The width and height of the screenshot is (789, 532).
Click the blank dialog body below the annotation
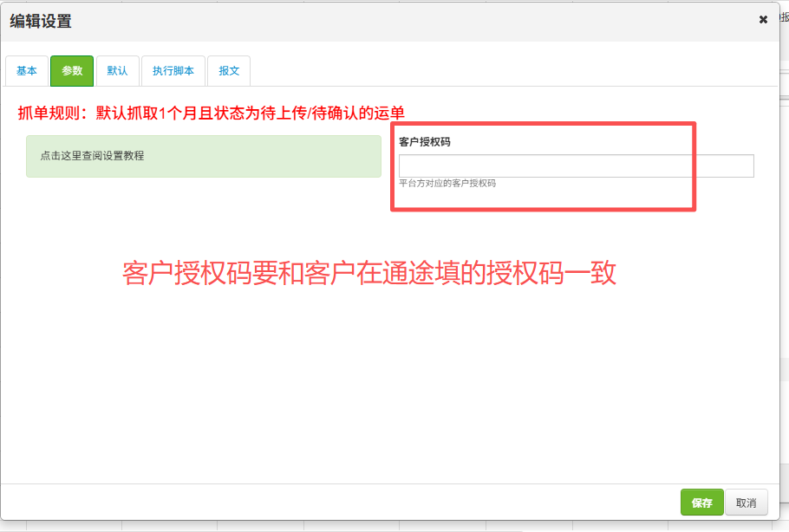(x=390, y=390)
